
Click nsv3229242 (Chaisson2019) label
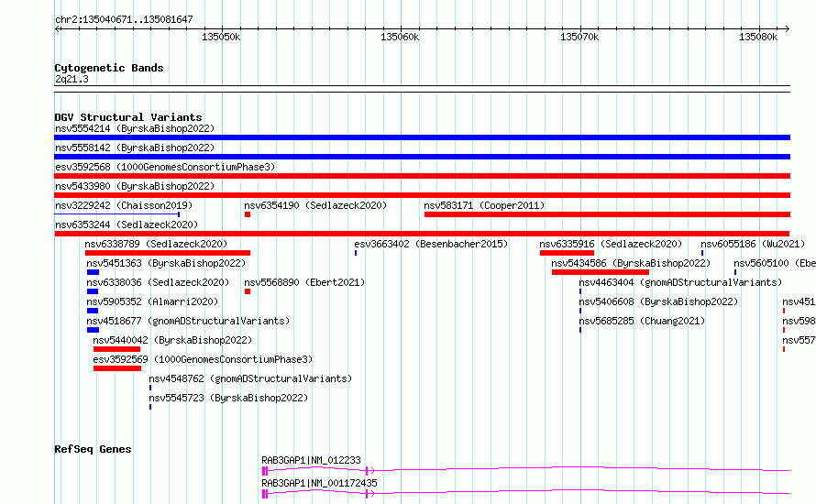coord(124,205)
